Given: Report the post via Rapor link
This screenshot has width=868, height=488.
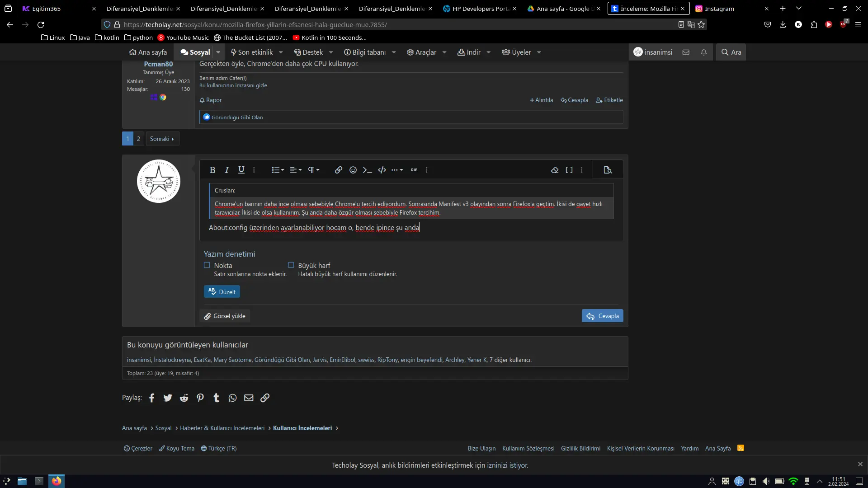Looking at the screenshot, I should 211,100.
